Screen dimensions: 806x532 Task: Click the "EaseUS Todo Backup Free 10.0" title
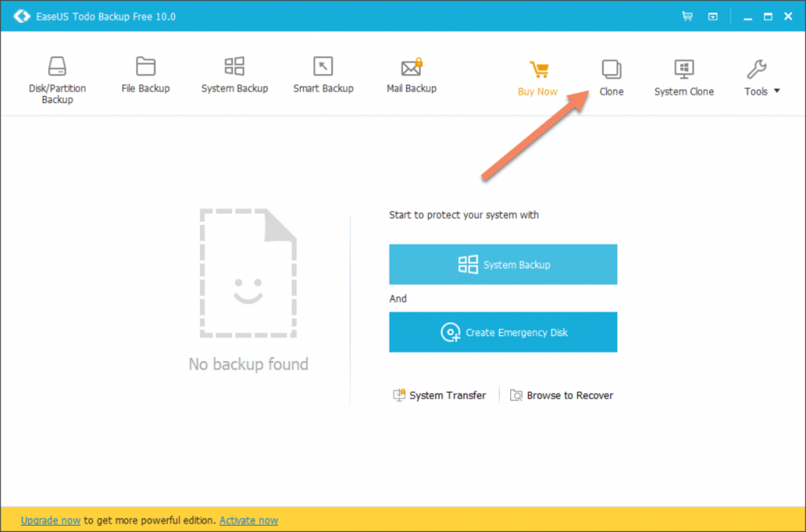[x=106, y=17]
